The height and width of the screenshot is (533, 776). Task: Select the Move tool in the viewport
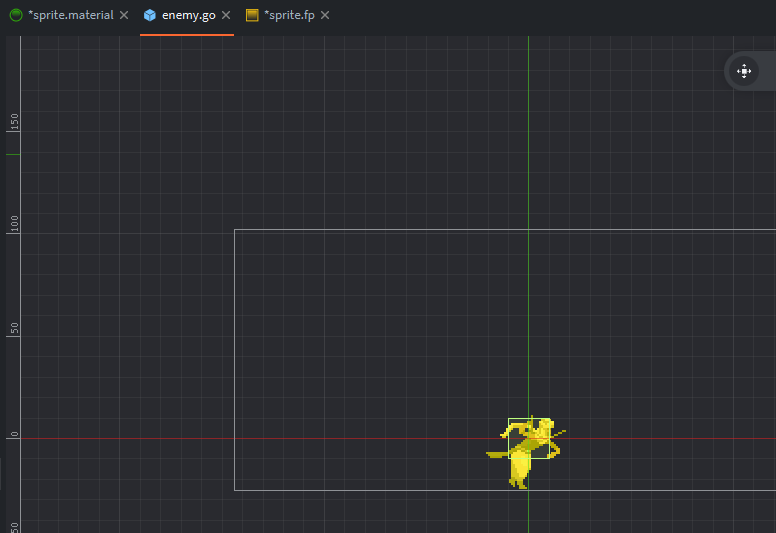[x=744, y=71]
